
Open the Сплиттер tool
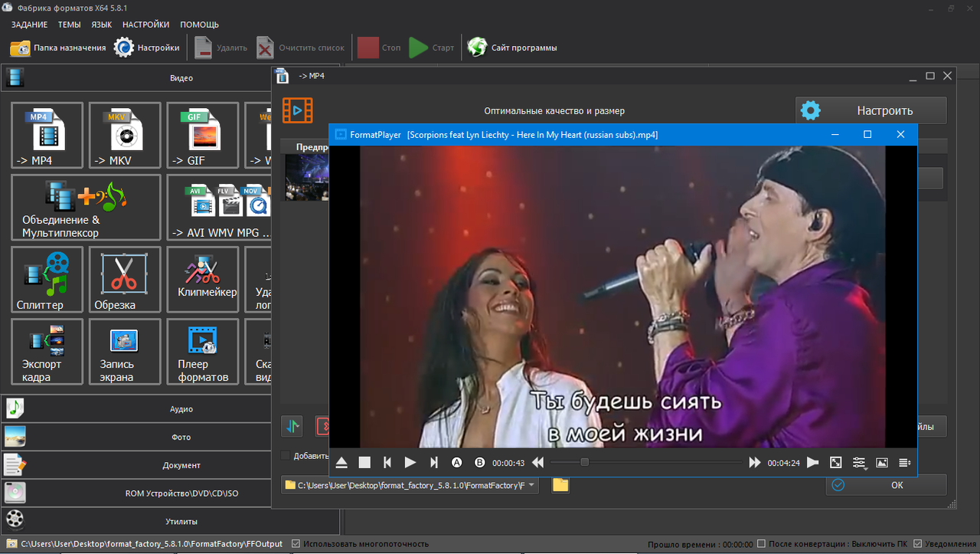click(x=47, y=279)
